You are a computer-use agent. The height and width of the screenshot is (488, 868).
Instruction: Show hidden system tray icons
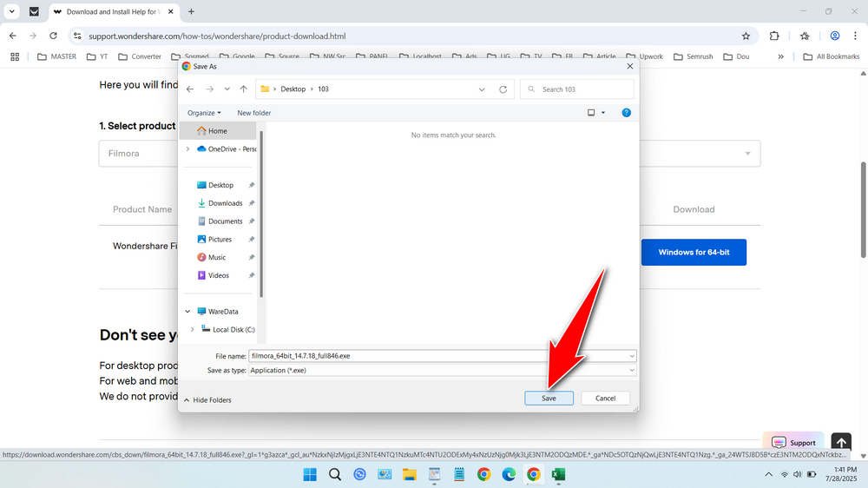coord(768,475)
